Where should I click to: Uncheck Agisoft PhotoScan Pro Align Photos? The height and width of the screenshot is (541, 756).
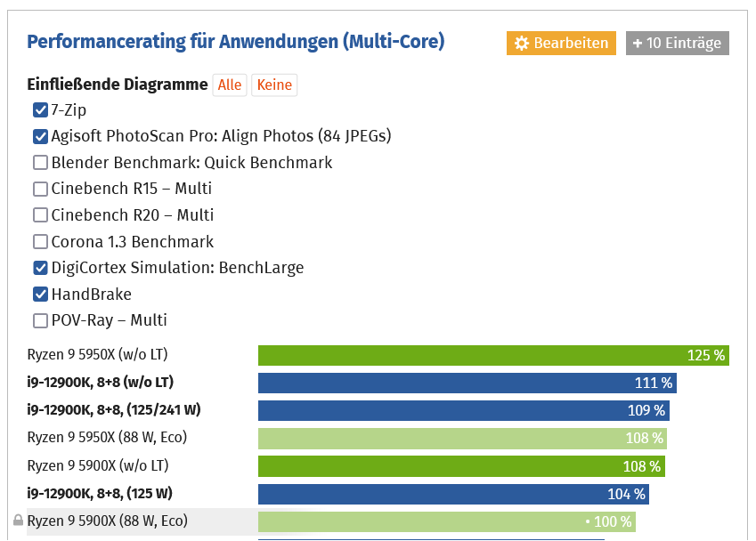[x=40, y=136]
